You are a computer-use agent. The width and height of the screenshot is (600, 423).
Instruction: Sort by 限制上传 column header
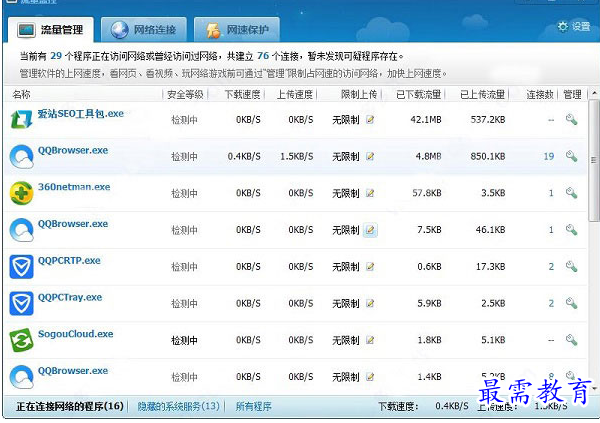click(x=359, y=94)
